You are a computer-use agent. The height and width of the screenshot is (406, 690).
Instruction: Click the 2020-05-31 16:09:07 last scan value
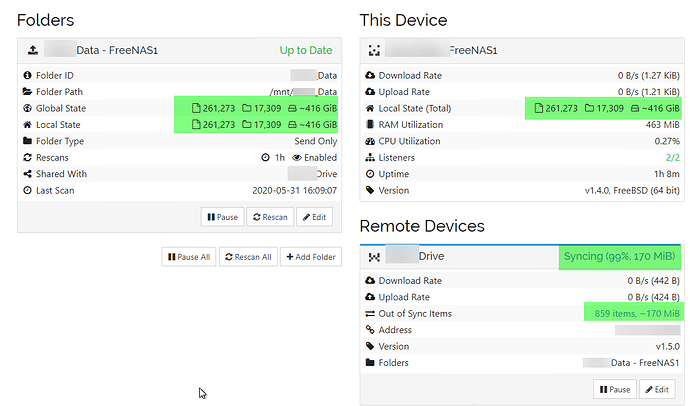coord(294,190)
